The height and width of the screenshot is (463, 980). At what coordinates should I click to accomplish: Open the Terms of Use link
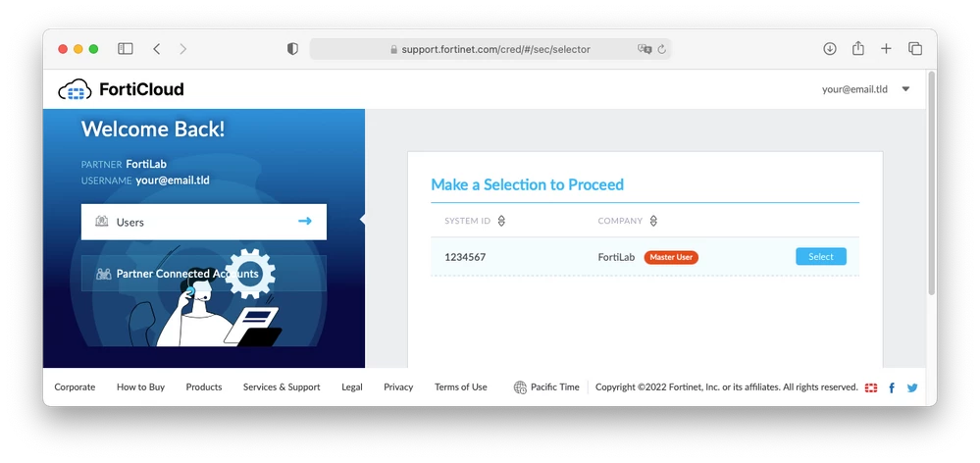point(461,387)
